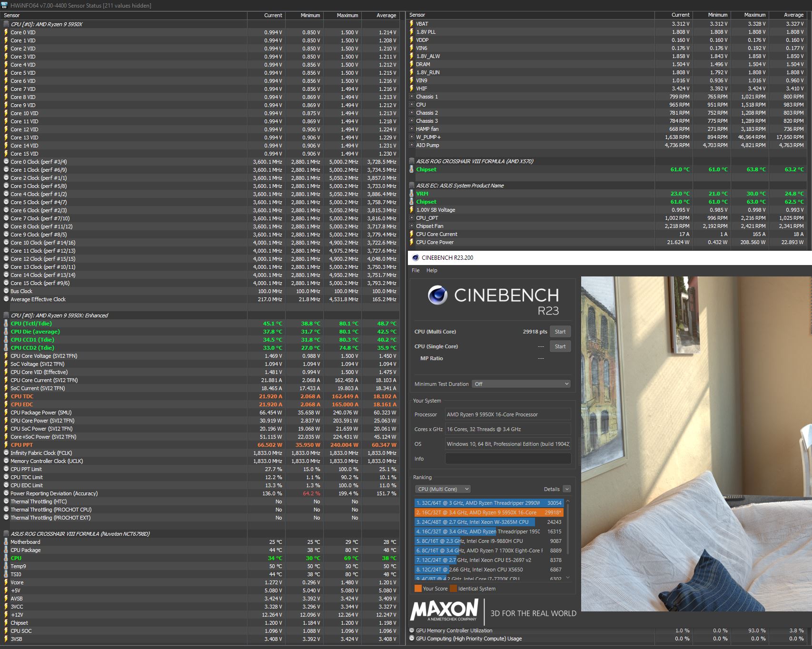Click the thermometer icon beside CPU (Tctl/Tdie)

point(6,324)
